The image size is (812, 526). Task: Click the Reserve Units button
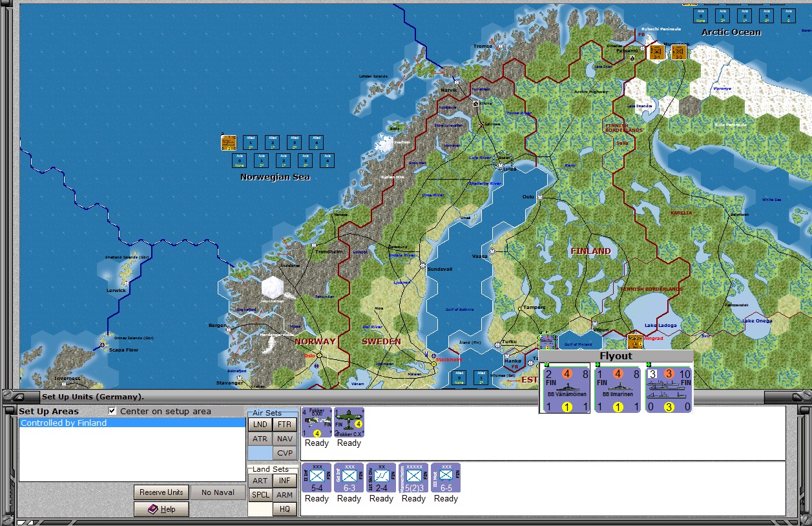[x=161, y=492]
